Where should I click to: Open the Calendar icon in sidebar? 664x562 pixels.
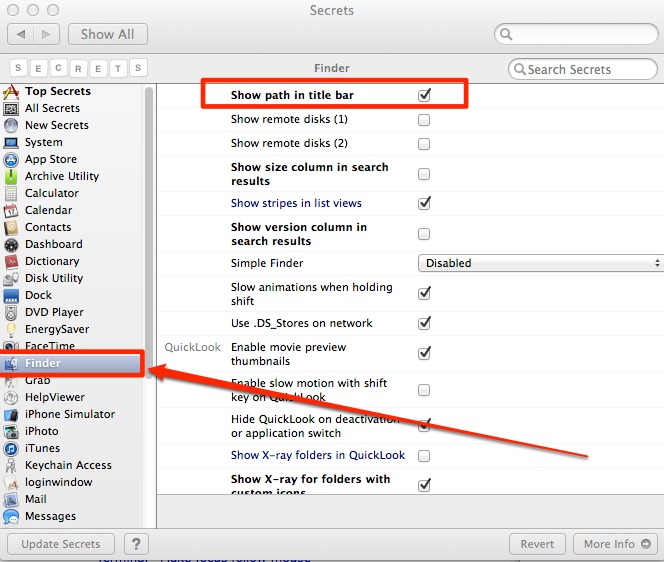pyautogui.click(x=11, y=210)
